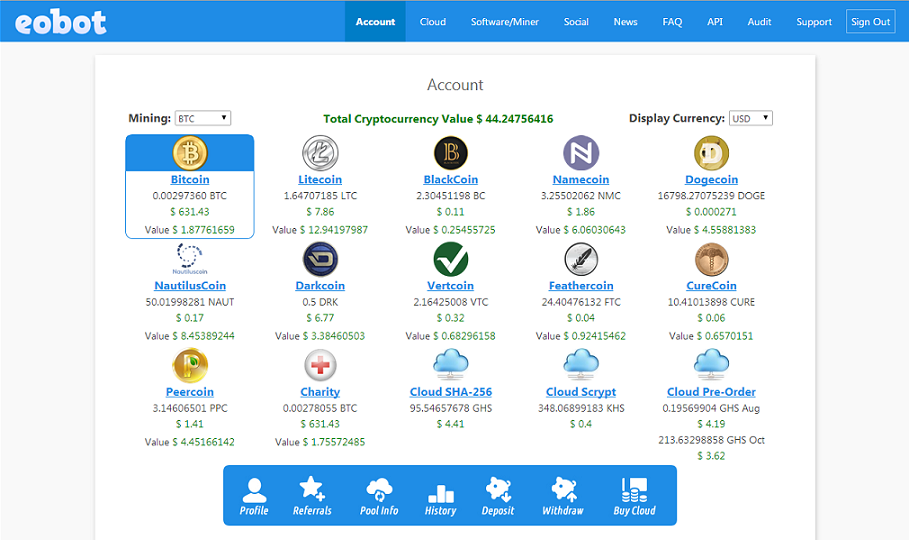Open the Audit menu item
Image resolution: width=909 pixels, height=540 pixels.
(759, 21)
